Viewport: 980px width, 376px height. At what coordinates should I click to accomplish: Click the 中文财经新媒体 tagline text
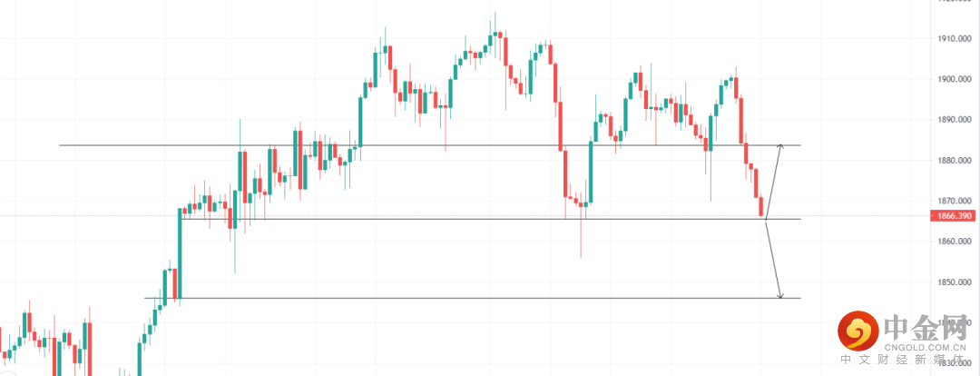pyautogui.click(x=907, y=361)
